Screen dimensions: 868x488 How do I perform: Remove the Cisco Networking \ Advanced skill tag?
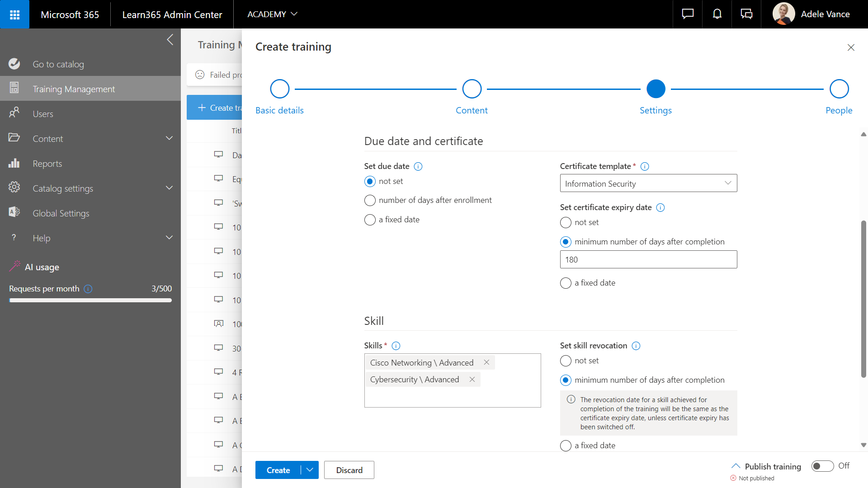[486, 362]
